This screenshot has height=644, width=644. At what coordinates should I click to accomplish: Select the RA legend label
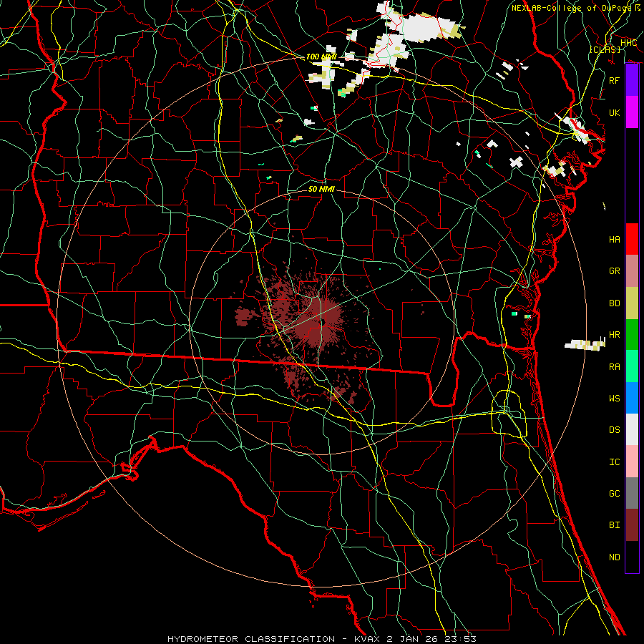614,366
